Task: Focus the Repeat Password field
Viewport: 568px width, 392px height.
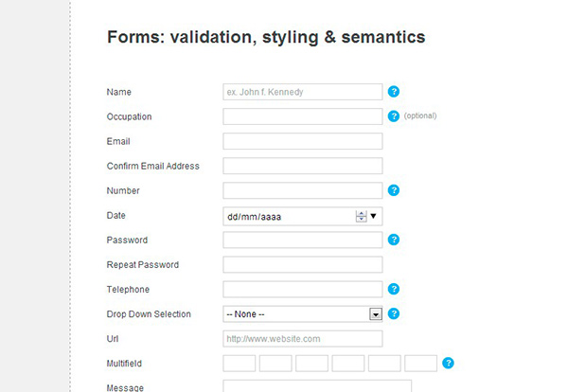Action: 303,265
